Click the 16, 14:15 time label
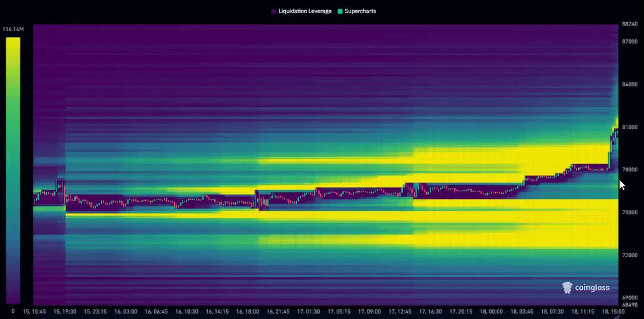The image size is (644, 319). pyautogui.click(x=217, y=312)
